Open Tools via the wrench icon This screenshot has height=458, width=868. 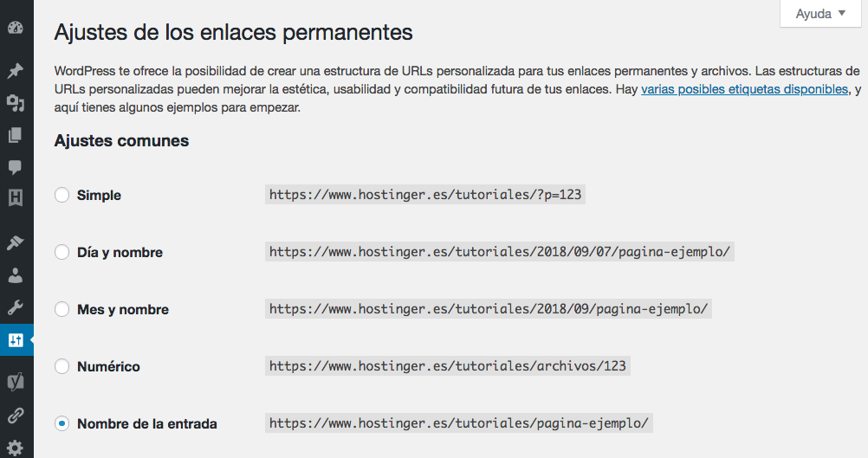16,307
